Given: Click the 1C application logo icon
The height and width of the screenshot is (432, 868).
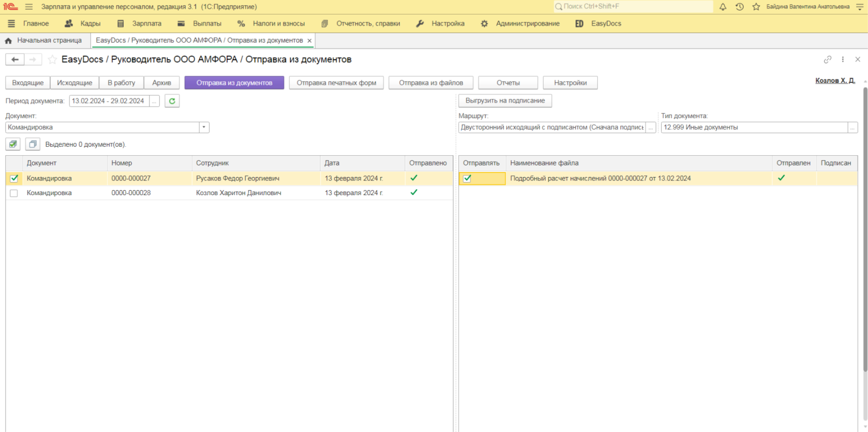Looking at the screenshot, I should point(10,7).
